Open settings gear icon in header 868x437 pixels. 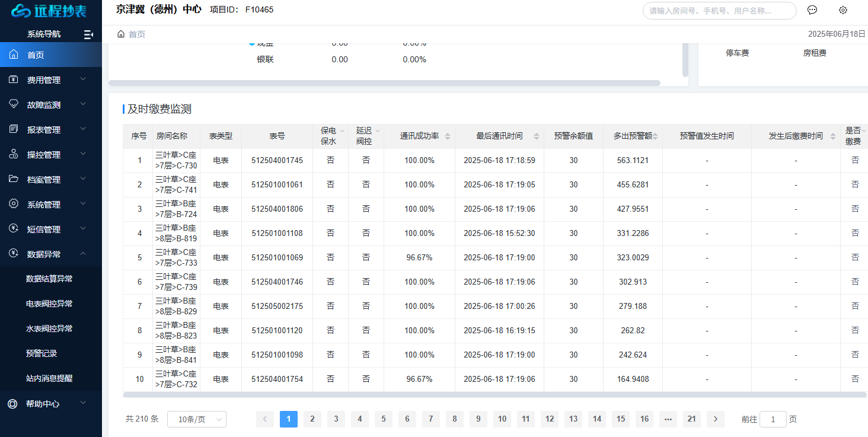point(843,10)
